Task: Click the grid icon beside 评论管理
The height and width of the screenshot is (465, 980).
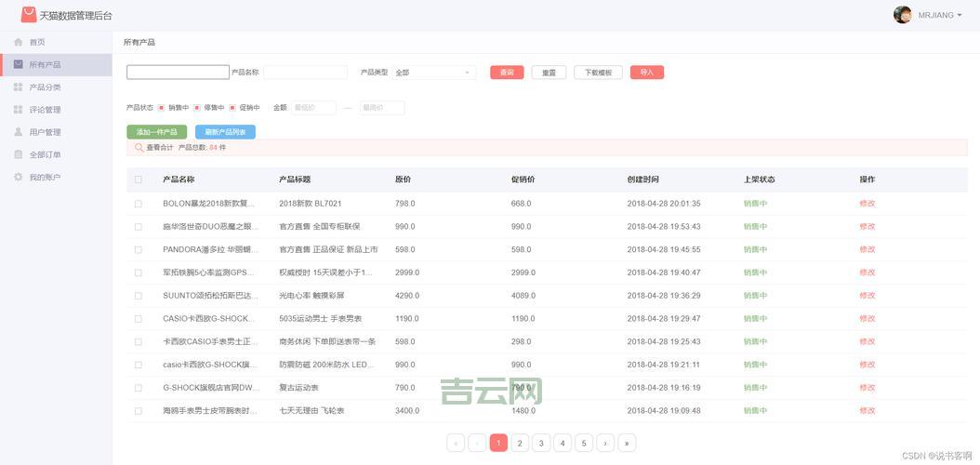Action: tap(18, 110)
